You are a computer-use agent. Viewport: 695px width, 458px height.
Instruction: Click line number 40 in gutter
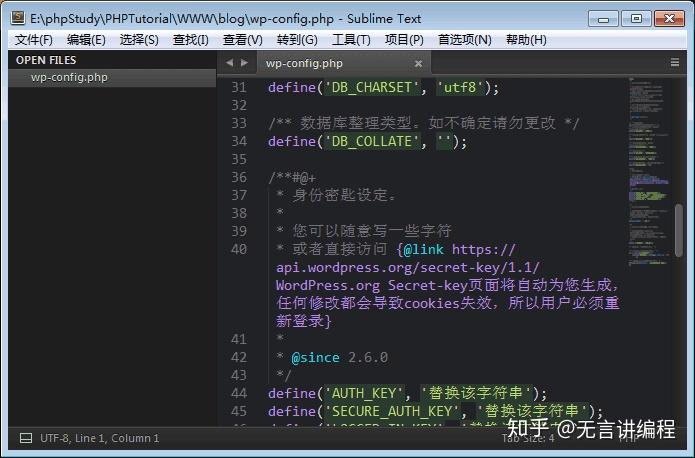pyautogui.click(x=239, y=249)
